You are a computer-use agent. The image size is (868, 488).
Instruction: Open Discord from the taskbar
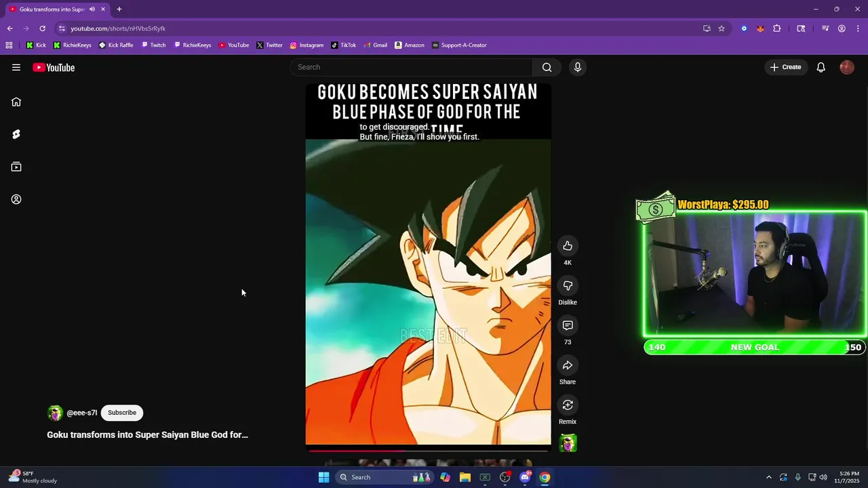coord(525,477)
